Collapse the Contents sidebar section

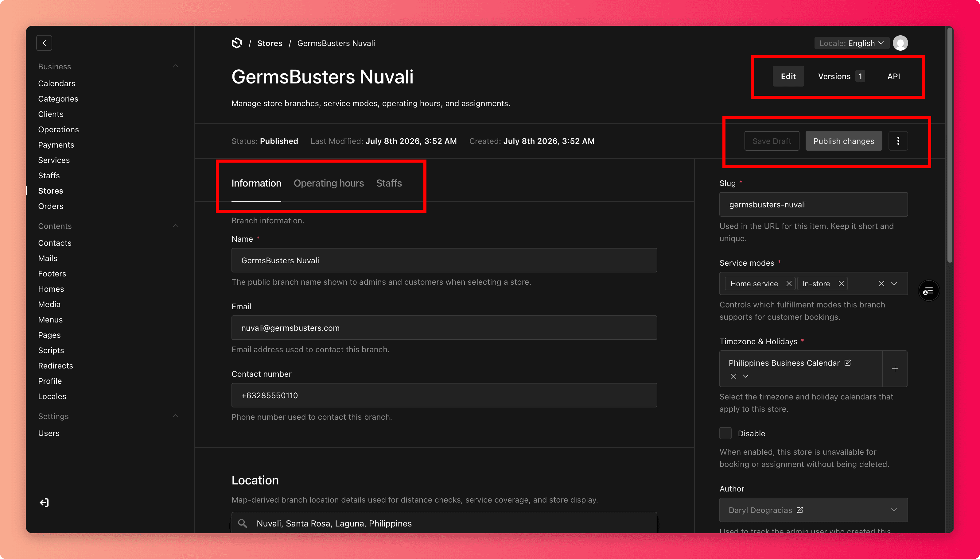(x=176, y=226)
